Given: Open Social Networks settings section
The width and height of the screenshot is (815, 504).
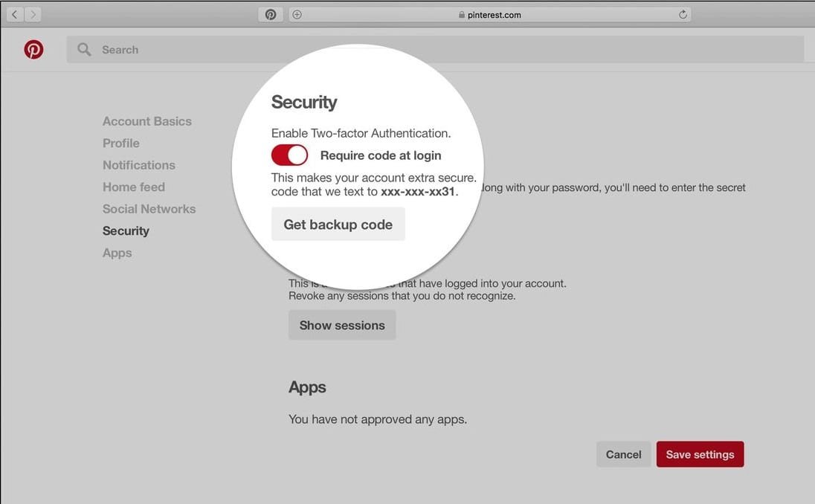Looking at the screenshot, I should [x=149, y=209].
